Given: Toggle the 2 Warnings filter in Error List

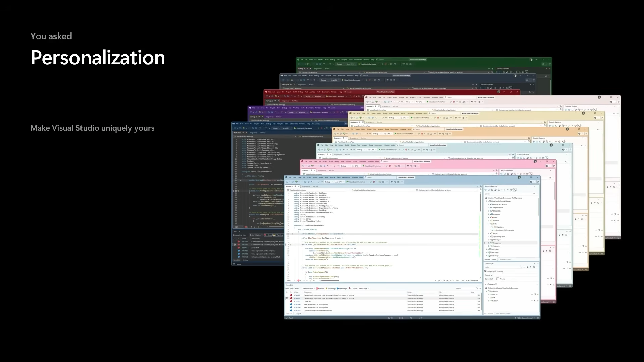Looking at the screenshot, I should pos(331,289).
